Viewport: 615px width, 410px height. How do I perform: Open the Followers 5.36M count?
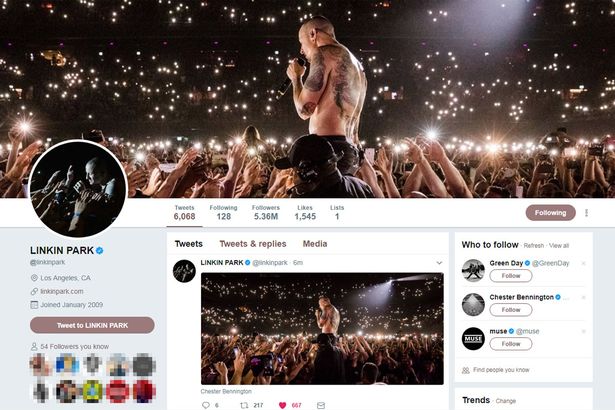(266, 213)
